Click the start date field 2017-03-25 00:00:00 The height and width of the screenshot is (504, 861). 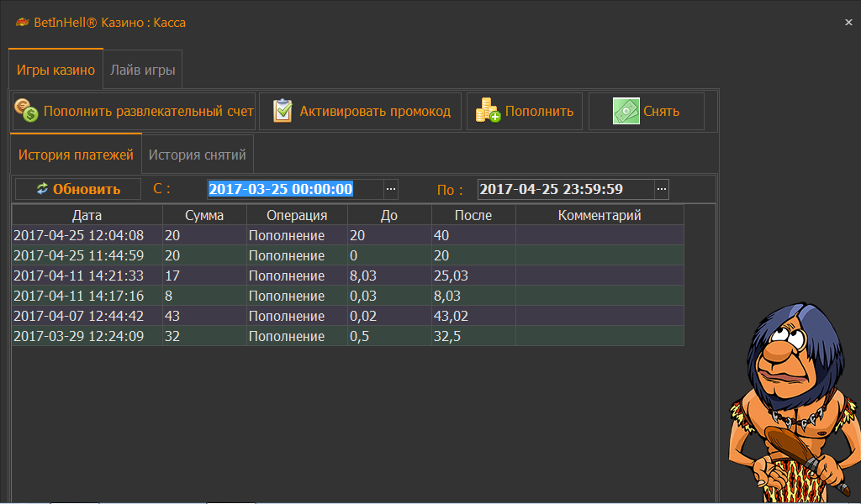(295, 189)
